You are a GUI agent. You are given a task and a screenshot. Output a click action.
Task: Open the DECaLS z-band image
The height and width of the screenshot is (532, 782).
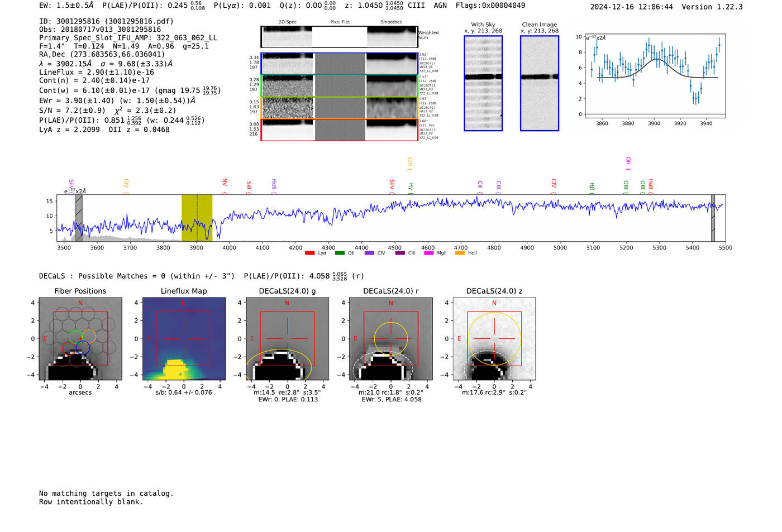(494, 339)
